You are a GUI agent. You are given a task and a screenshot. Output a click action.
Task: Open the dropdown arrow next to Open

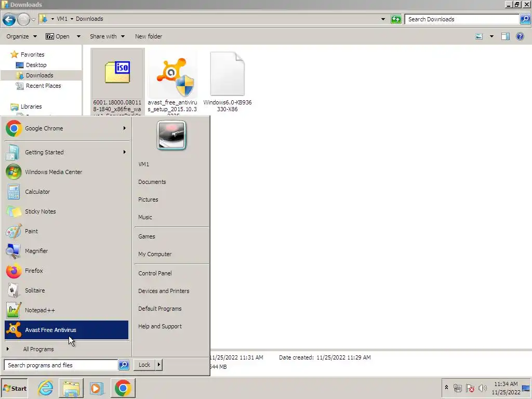tap(78, 36)
